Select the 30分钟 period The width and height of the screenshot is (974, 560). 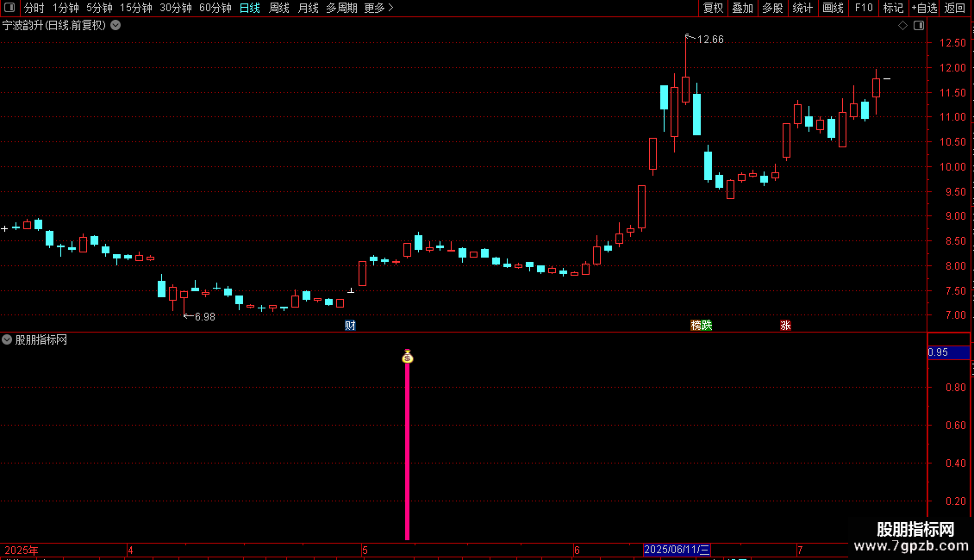tap(176, 8)
